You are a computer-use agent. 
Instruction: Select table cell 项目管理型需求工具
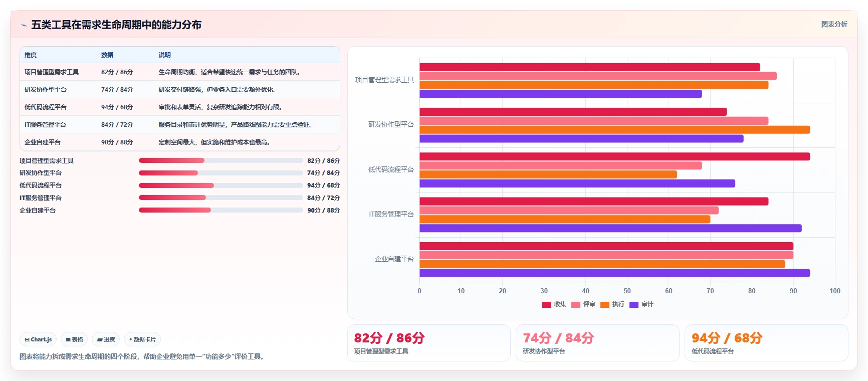coord(52,72)
